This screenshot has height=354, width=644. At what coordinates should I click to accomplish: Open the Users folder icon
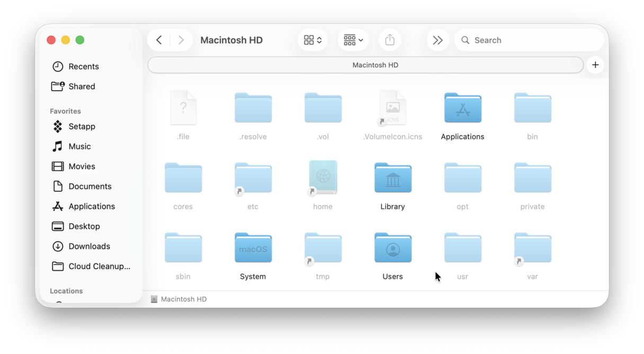click(x=392, y=248)
